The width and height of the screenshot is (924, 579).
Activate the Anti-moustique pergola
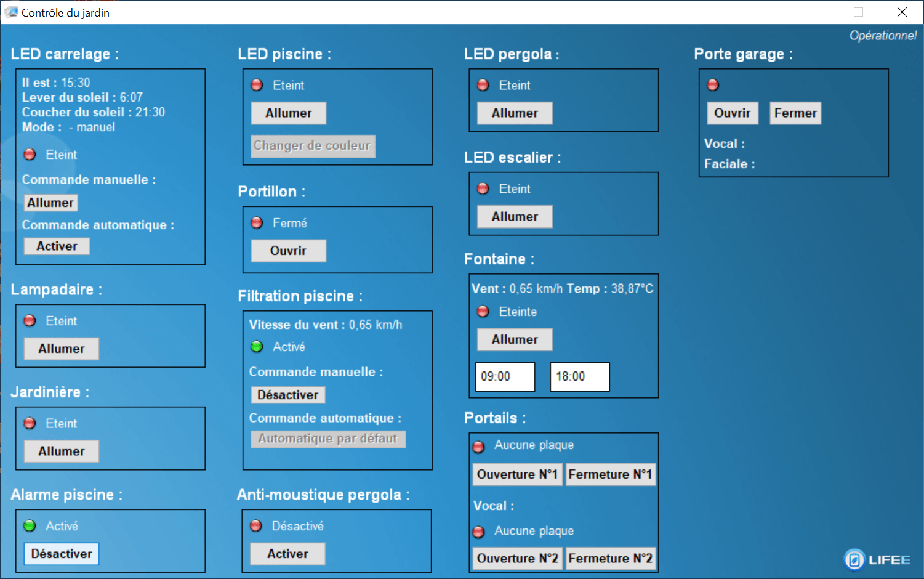[287, 554]
